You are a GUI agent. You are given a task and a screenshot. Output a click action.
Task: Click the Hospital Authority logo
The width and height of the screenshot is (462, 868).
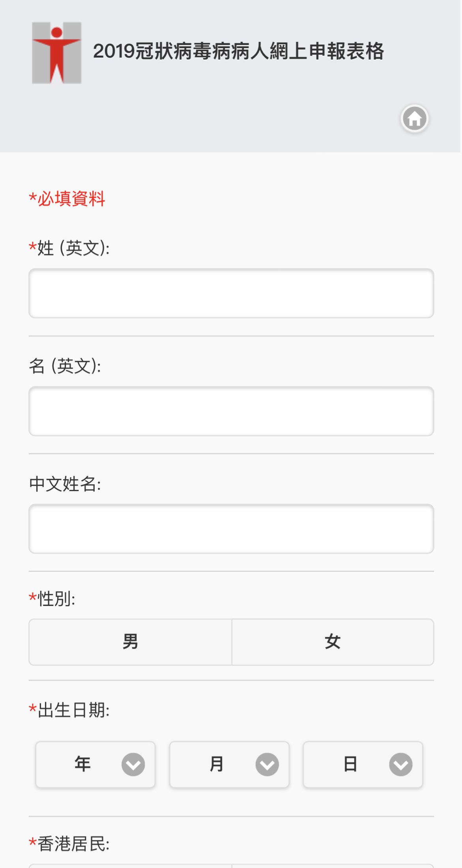(56, 53)
